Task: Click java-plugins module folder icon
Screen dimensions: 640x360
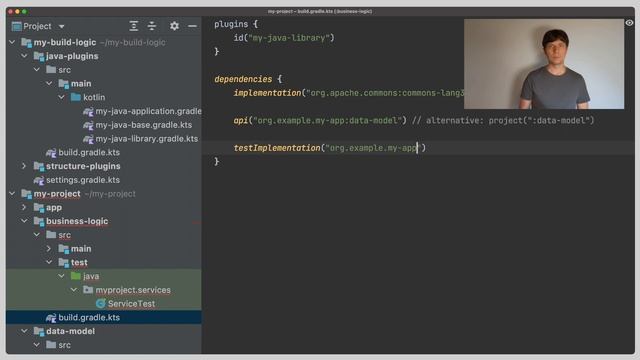Action: [39, 56]
